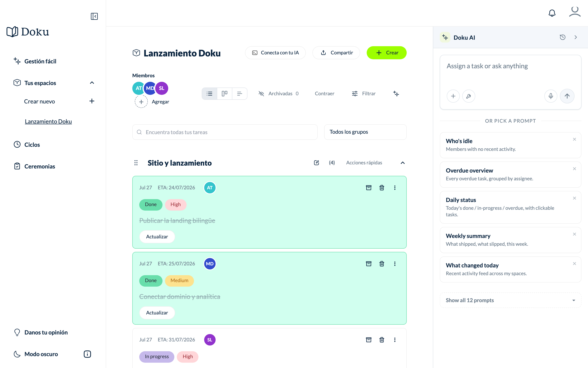The width and height of the screenshot is (588, 368).
Task: Click plus next to Crear nuevo
Action: [92, 101]
